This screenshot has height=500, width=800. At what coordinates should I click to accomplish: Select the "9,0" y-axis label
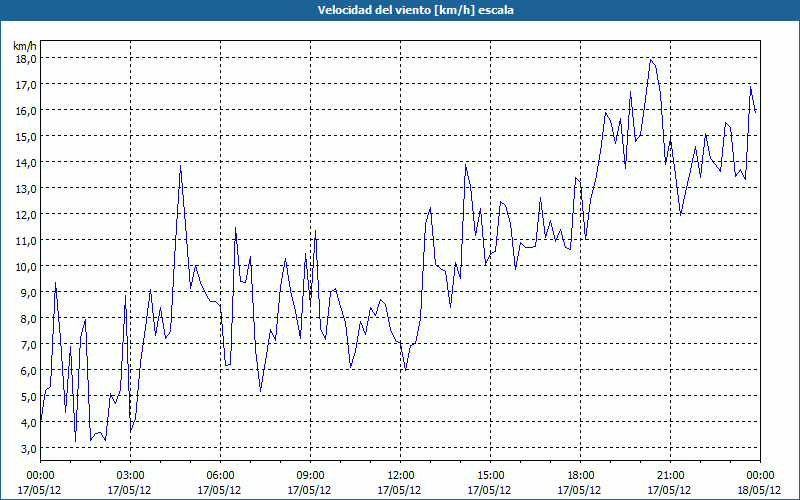(x=28, y=293)
